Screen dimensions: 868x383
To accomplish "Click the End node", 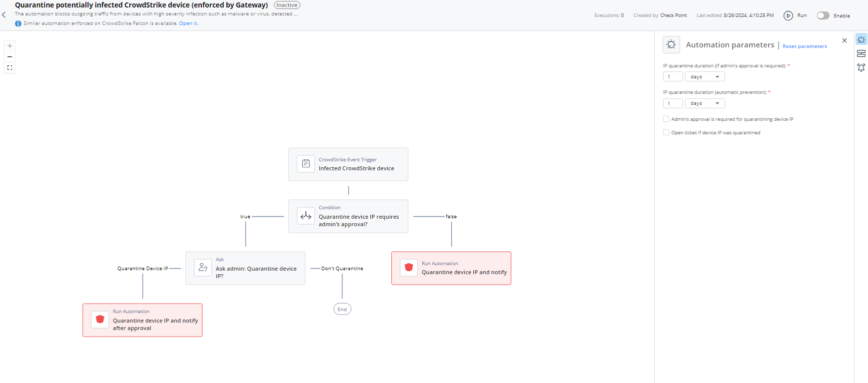I will [x=342, y=309].
